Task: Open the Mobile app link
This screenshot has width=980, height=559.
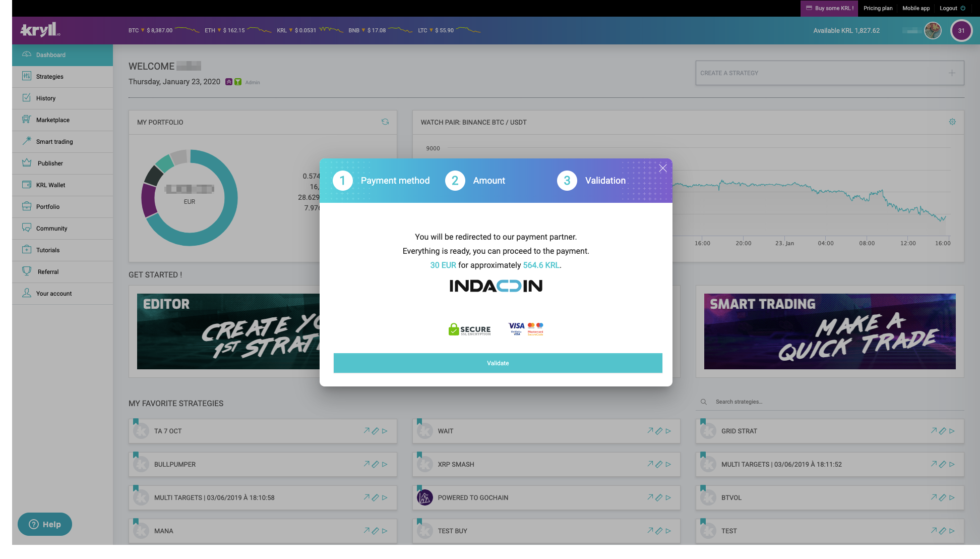Action: click(x=916, y=8)
